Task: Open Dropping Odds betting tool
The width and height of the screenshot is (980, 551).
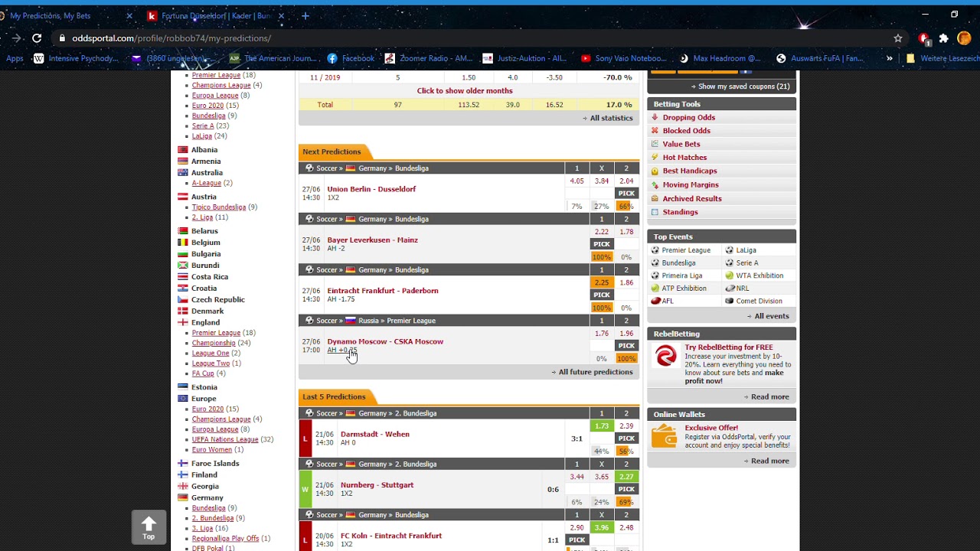Action: point(689,117)
